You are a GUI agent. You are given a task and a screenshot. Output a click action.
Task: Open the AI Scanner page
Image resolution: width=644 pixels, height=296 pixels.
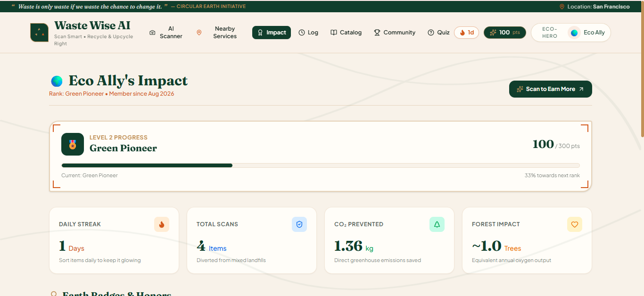click(x=166, y=33)
